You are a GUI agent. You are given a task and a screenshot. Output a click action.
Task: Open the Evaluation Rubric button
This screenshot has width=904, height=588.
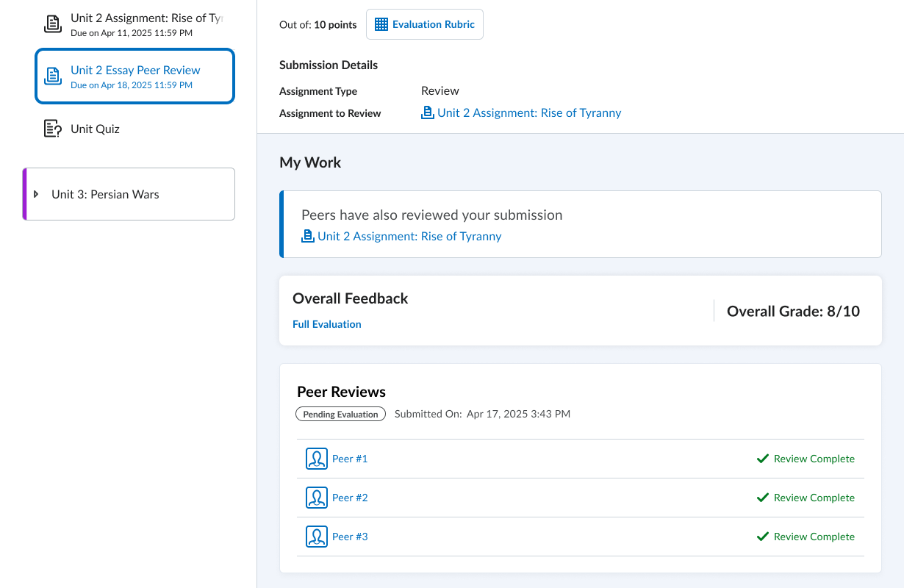[x=425, y=24]
